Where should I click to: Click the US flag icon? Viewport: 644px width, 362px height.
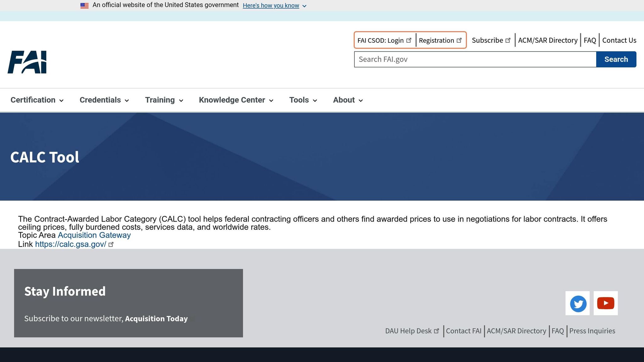(84, 5)
